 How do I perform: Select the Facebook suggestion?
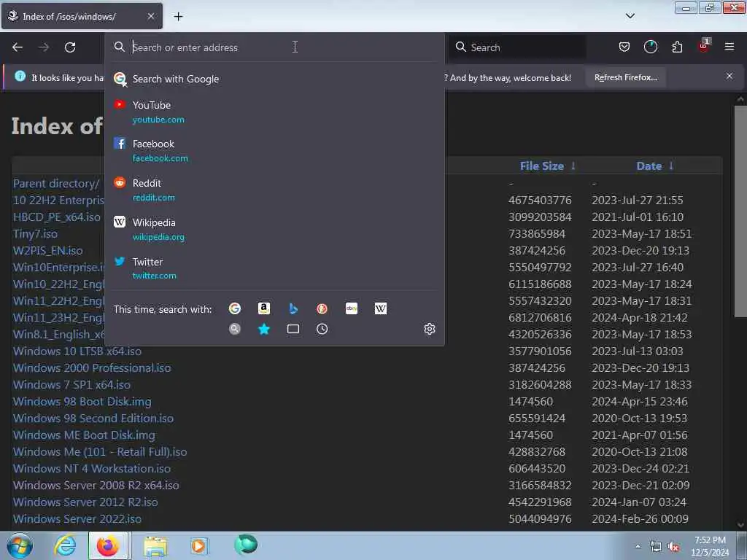(x=275, y=151)
